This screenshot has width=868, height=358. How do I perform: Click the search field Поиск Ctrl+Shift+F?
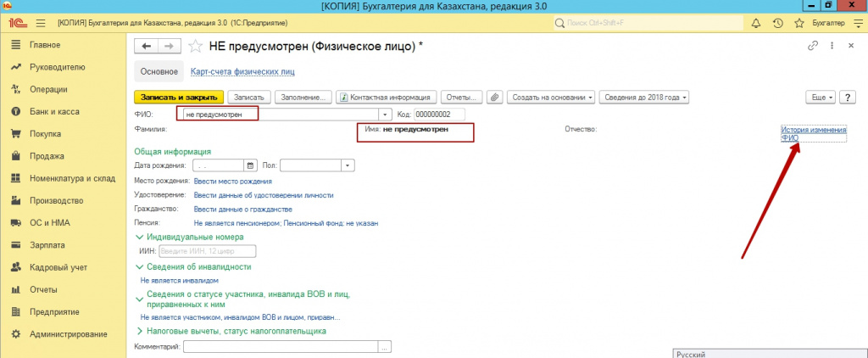point(648,23)
